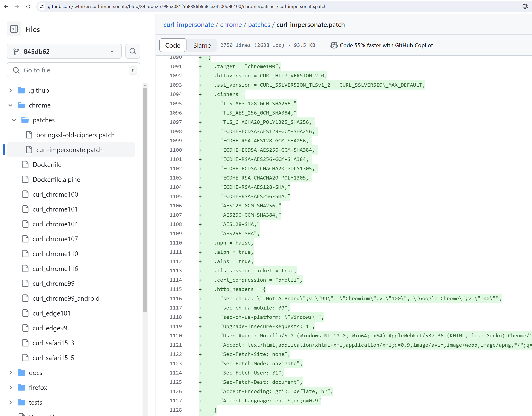The image size is (532, 416).
Task: Click the GitHub Copilot icon
Action: pyautogui.click(x=334, y=45)
